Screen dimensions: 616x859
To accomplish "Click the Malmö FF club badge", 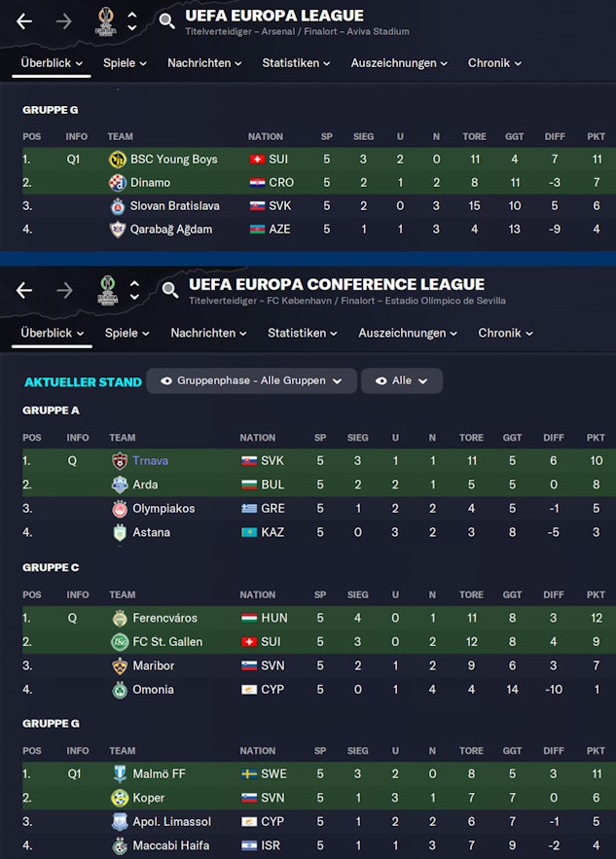I will tap(120, 774).
